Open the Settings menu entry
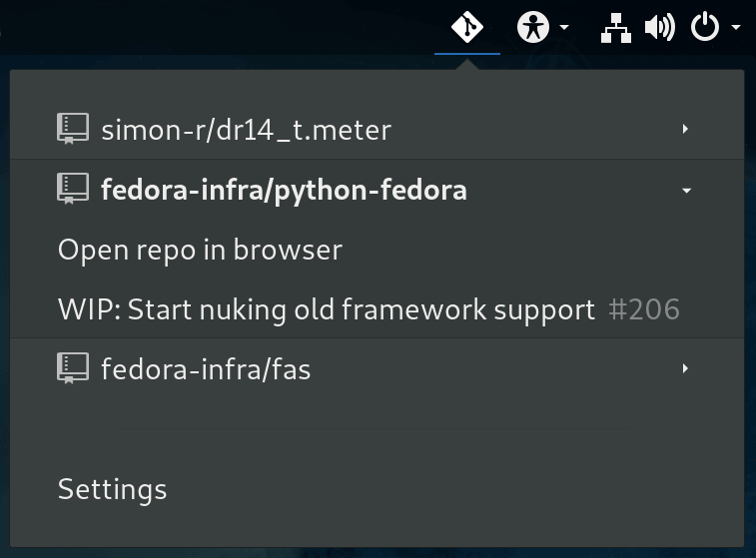This screenshot has height=558, width=756. [x=112, y=489]
